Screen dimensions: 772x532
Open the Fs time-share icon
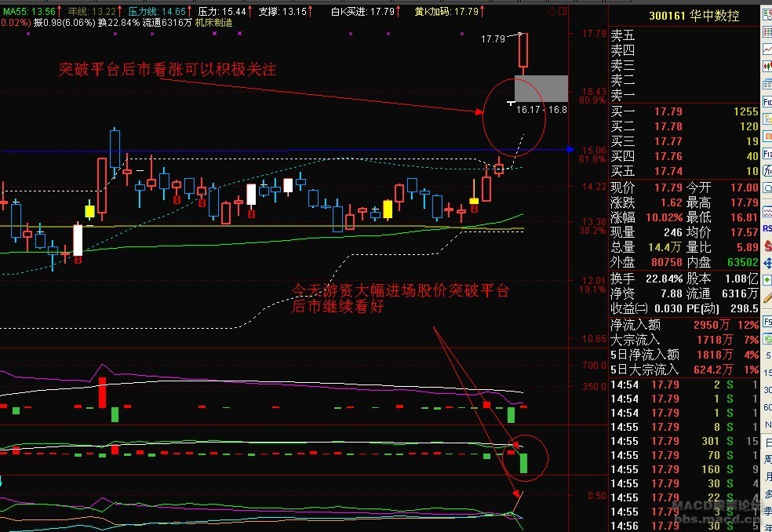[x=767, y=321]
